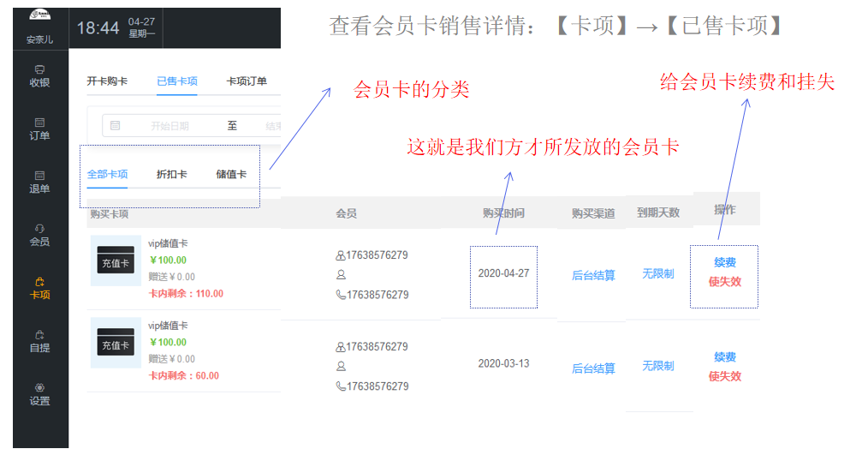Viewport: 868px width, 455px height.
Task: Click the purchase date 2020-04-27
Action: 503,273
